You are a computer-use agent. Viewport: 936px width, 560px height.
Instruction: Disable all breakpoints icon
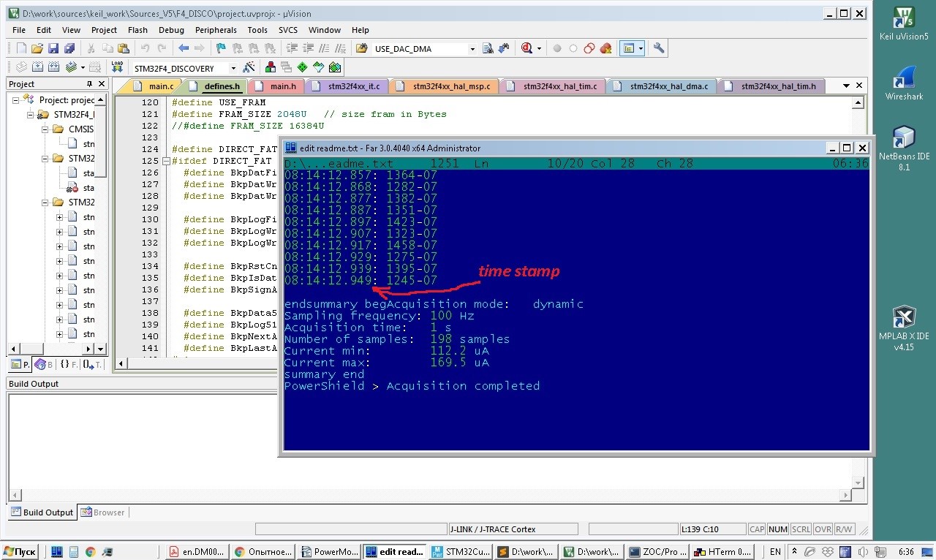589,48
